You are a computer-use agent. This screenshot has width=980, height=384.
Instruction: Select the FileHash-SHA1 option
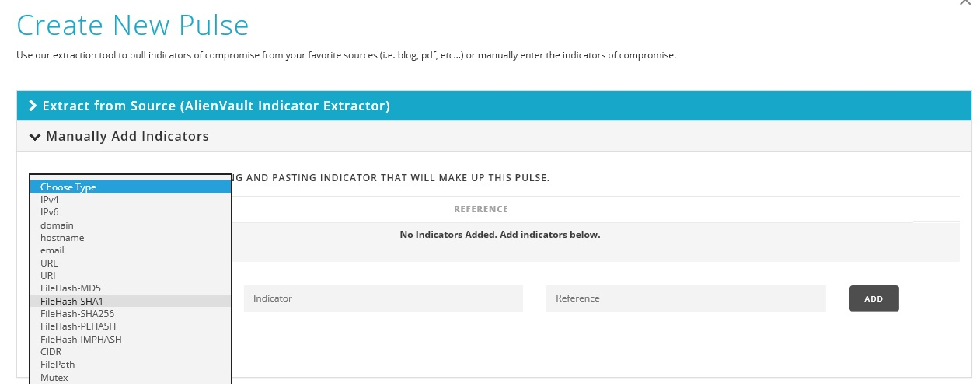click(71, 301)
